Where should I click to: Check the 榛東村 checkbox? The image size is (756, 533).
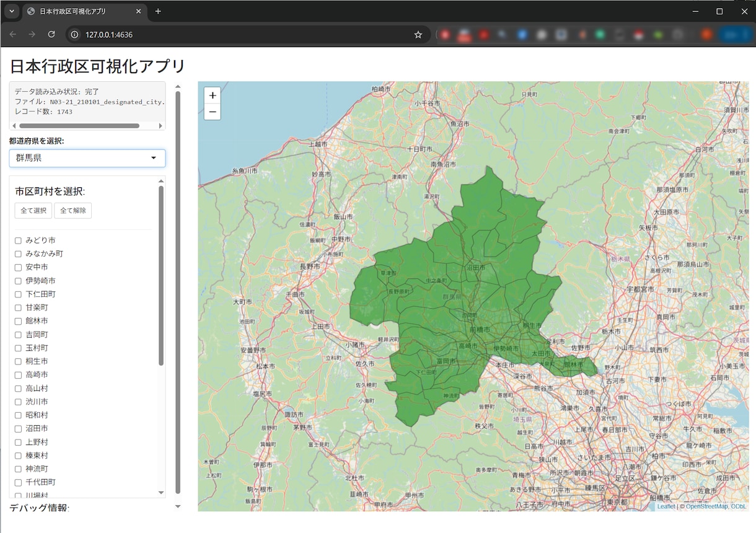[x=19, y=456]
